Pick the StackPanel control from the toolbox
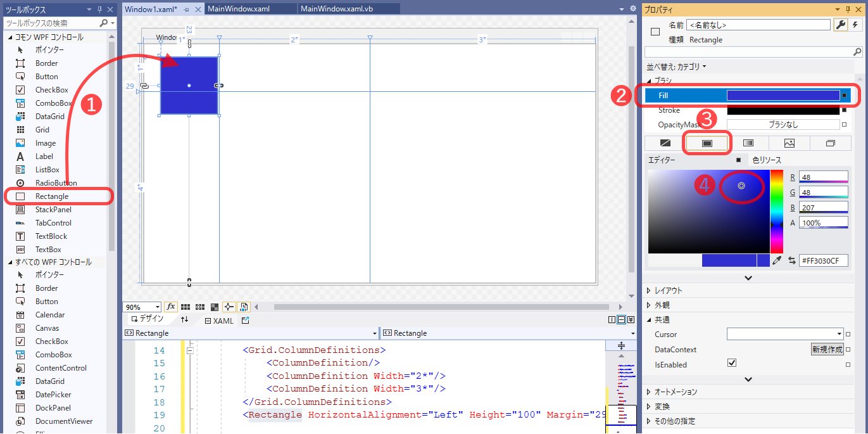The width and height of the screenshot is (868, 434). (53, 210)
